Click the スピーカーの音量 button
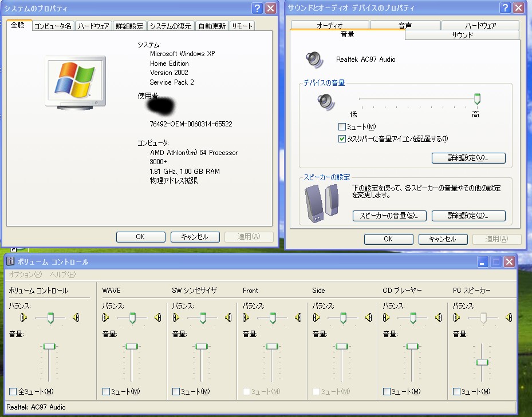Image resolution: width=532 pixels, height=417 pixels. pos(389,216)
